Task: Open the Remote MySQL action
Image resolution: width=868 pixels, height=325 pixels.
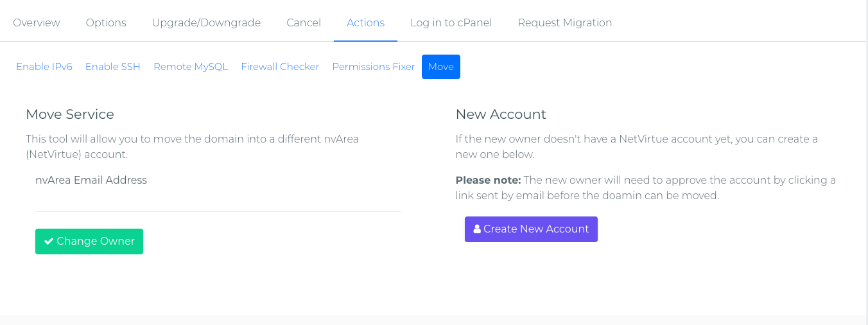Action: coord(191,67)
